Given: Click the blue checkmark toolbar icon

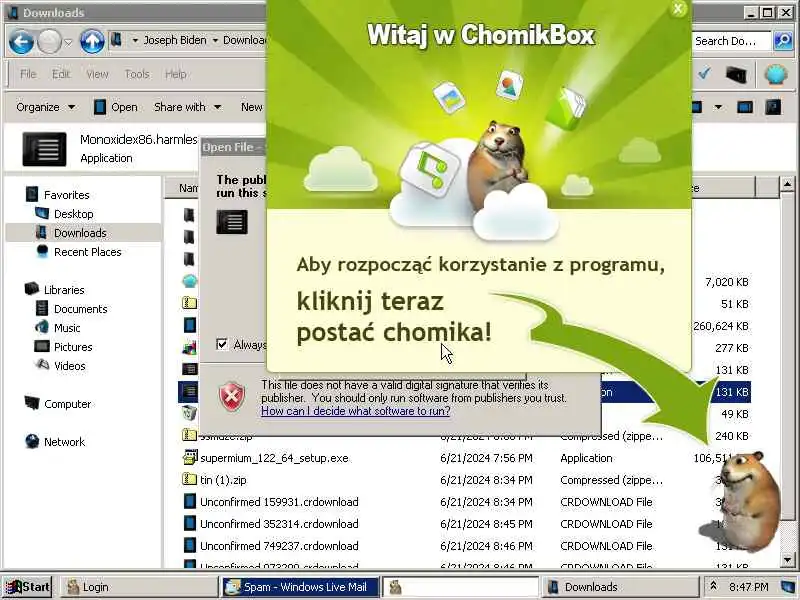Looking at the screenshot, I should [x=704, y=74].
